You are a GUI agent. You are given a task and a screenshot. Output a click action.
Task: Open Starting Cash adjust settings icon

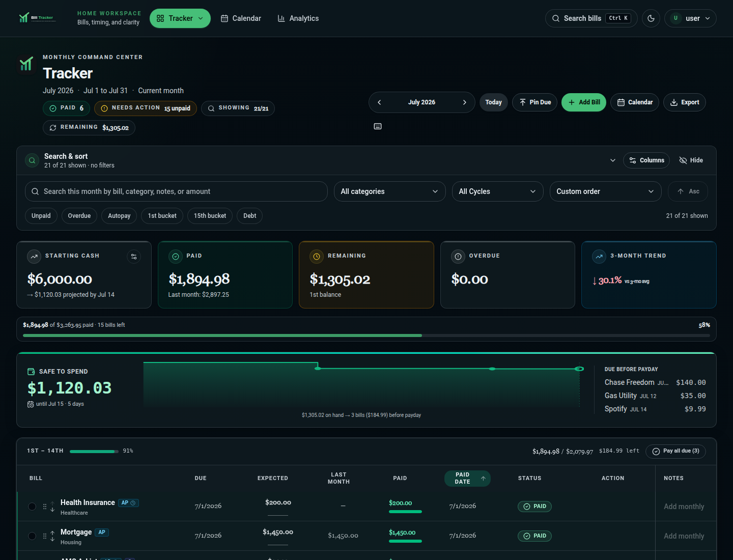(x=134, y=257)
